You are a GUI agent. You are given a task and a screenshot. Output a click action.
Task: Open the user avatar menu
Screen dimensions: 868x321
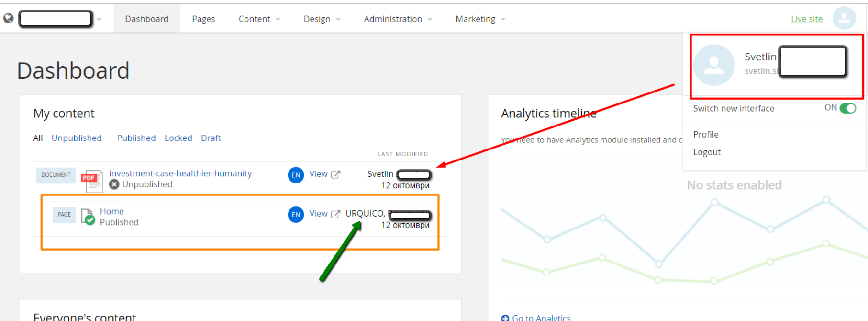point(844,18)
